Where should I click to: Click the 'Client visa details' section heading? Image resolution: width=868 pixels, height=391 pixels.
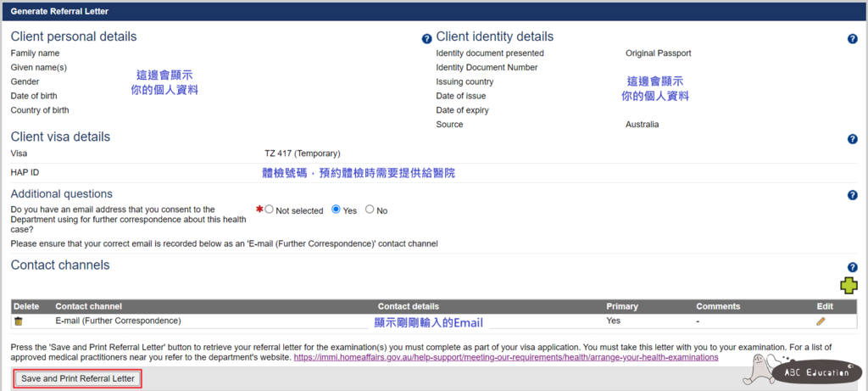click(60, 137)
